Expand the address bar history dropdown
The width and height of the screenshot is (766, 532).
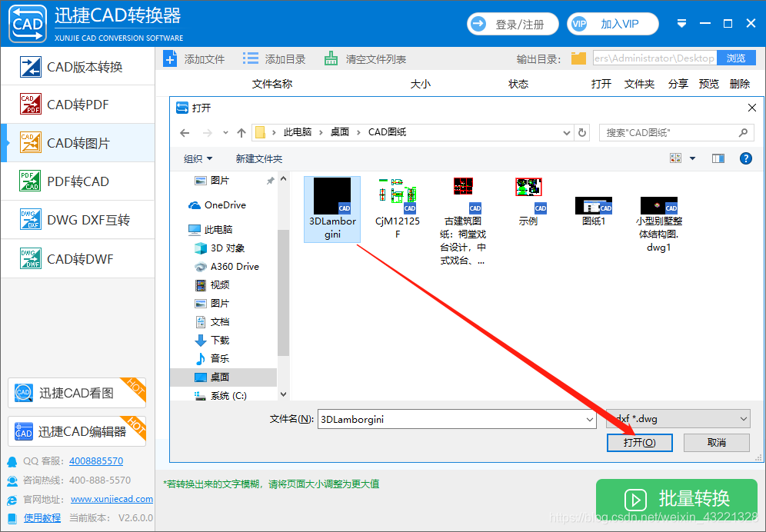(x=566, y=132)
